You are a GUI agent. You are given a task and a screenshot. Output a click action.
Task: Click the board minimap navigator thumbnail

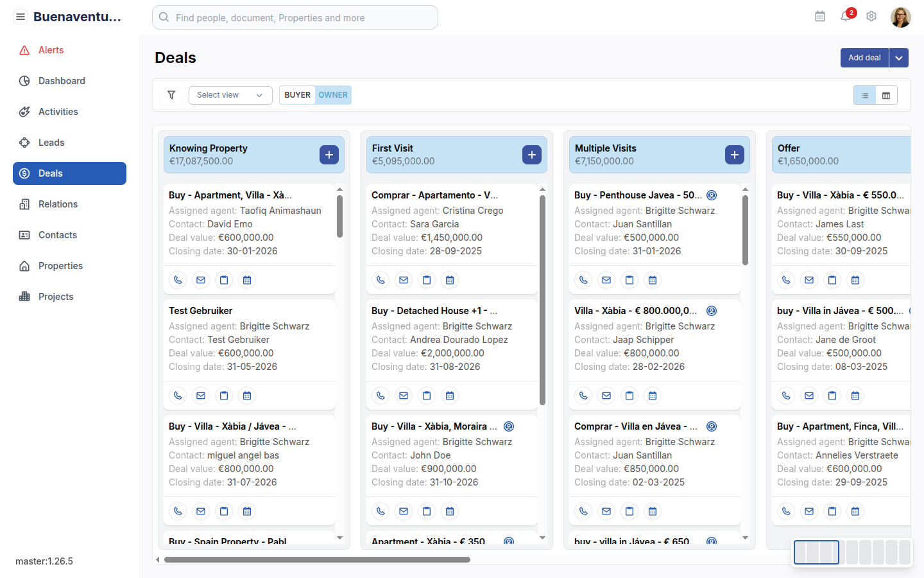coord(852,552)
